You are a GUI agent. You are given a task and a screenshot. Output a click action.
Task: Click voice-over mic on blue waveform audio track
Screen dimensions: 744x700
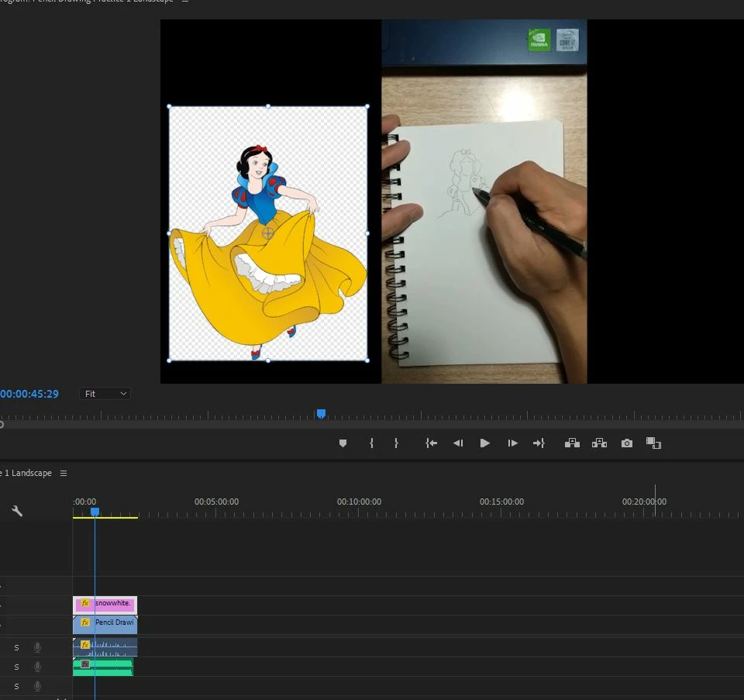click(37, 647)
